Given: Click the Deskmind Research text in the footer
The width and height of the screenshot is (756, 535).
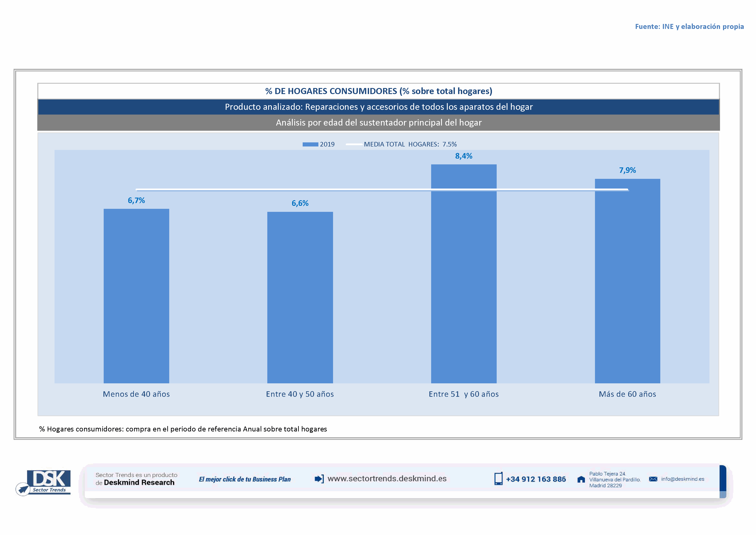Looking at the screenshot, I should [139, 483].
